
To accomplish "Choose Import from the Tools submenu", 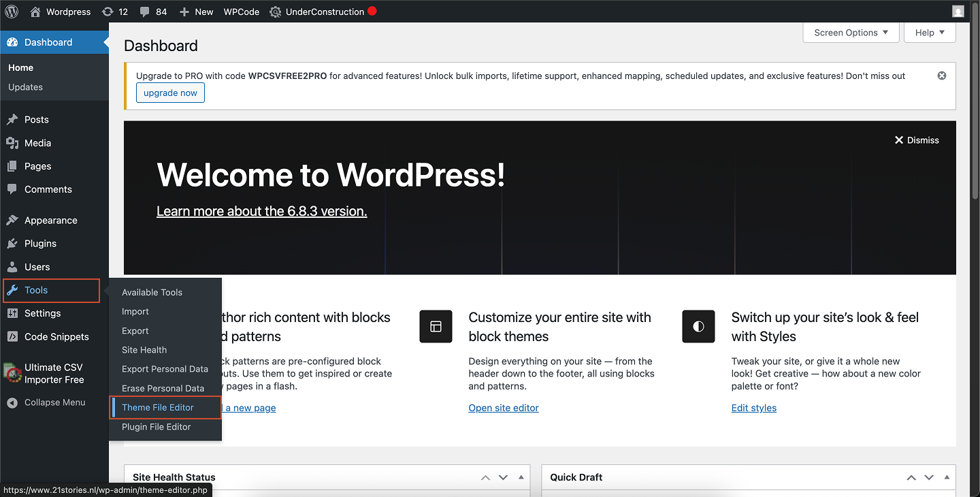I will pyautogui.click(x=135, y=311).
